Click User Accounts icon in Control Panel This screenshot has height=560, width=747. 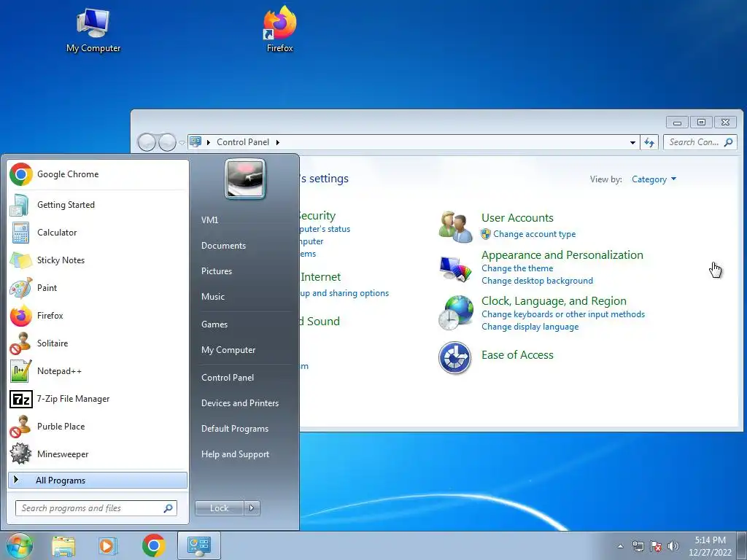pyautogui.click(x=455, y=227)
